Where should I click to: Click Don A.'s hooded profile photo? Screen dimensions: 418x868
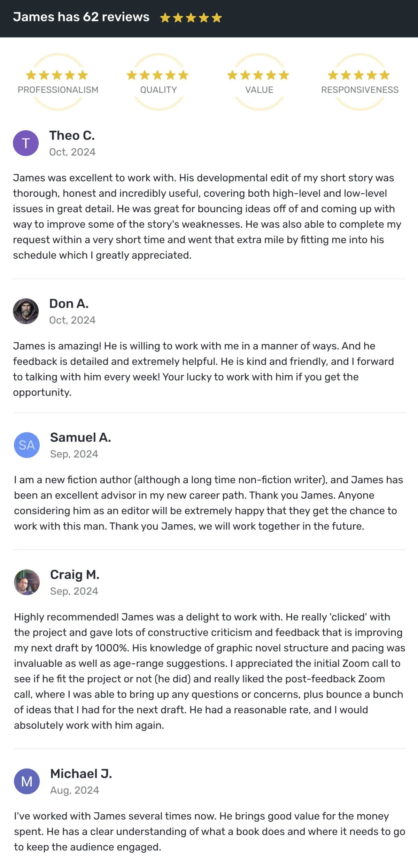26,311
